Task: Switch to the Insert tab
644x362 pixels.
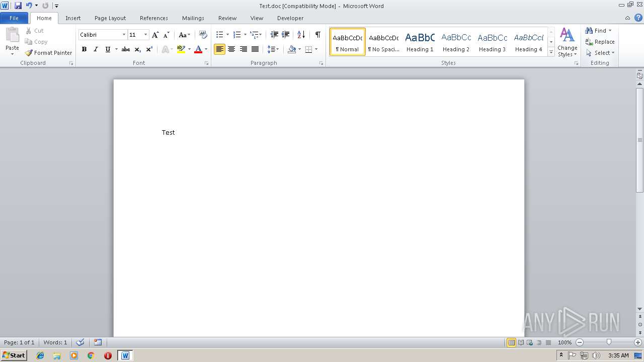Action: [x=73, y=18]
